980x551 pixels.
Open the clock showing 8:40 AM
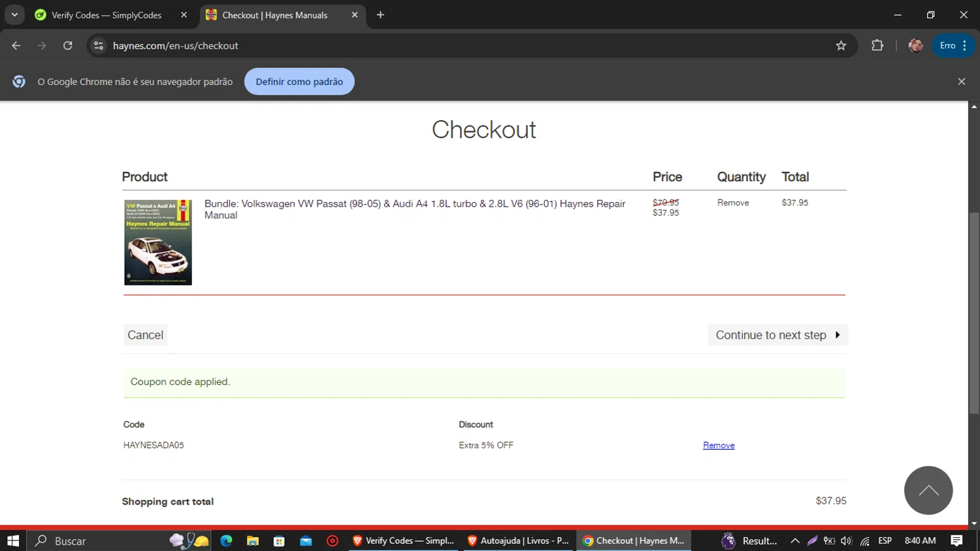(920, 541)
